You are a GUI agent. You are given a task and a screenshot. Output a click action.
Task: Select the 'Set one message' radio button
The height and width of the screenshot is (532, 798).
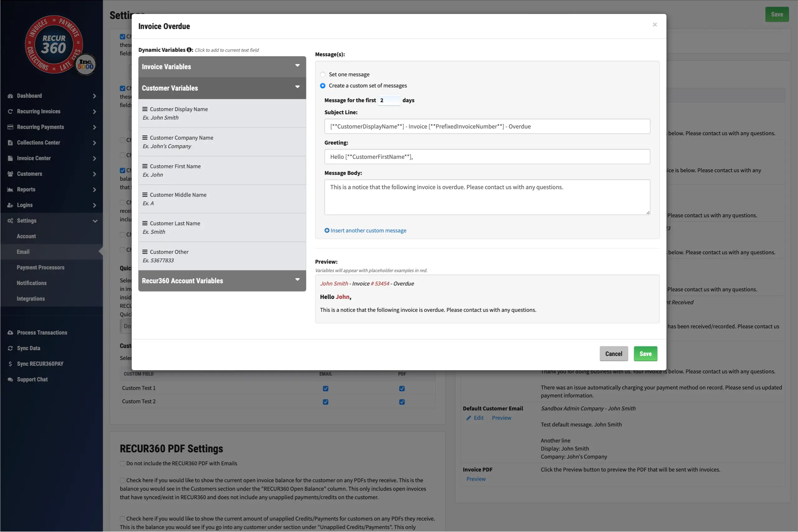pos(323,75)
